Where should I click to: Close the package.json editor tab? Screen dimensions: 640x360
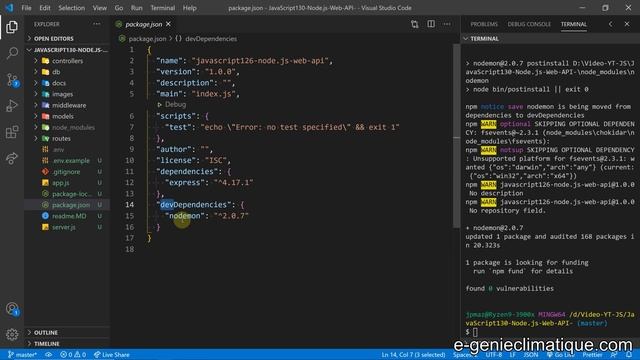[168, 24]
